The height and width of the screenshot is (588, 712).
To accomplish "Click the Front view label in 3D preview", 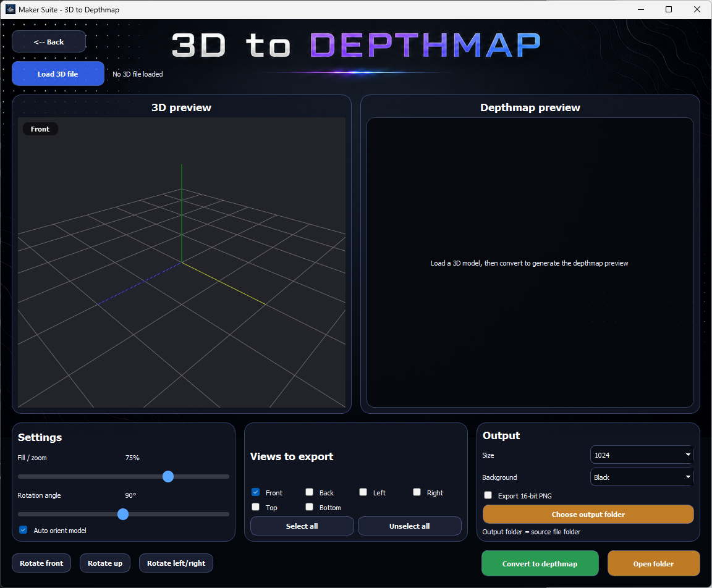I will [40, 129].
